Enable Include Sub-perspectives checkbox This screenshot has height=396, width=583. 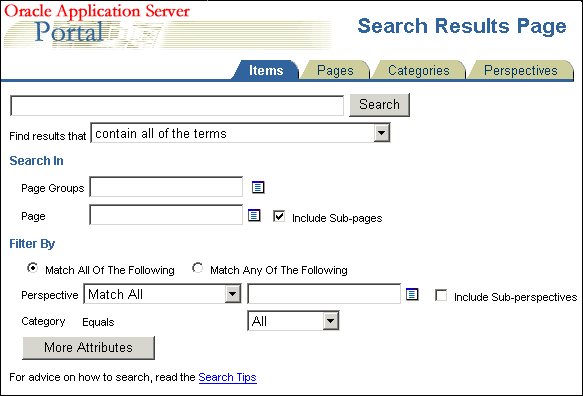pyautogui.click(x=441, y=296)
